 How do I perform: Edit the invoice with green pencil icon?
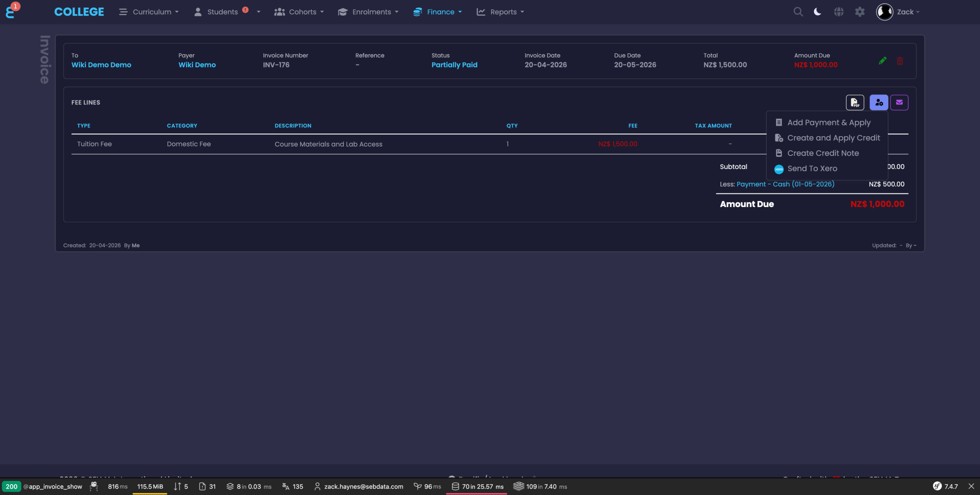(882, 61)
